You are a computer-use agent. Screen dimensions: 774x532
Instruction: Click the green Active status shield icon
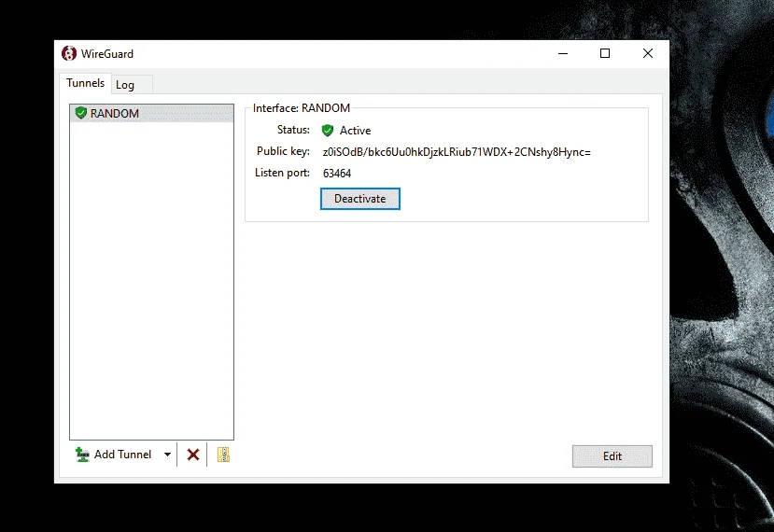click(328, 131)
